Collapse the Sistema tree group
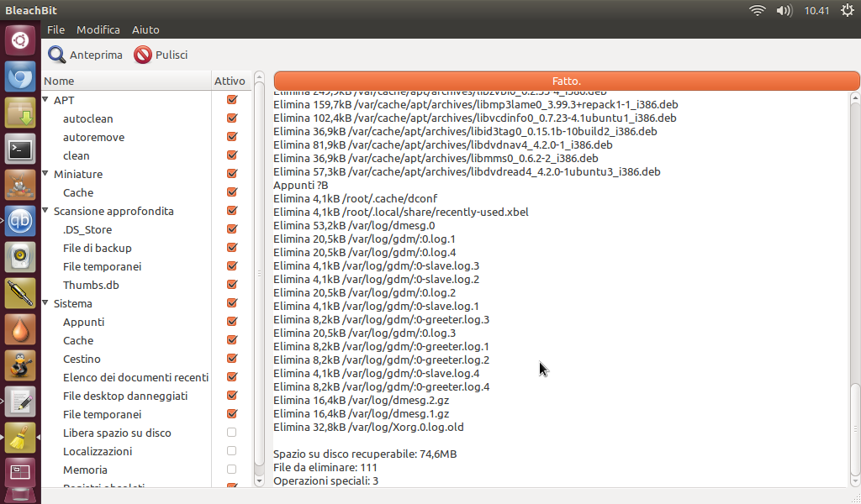Viewport: 861px width, 504px height. point(45,302)
